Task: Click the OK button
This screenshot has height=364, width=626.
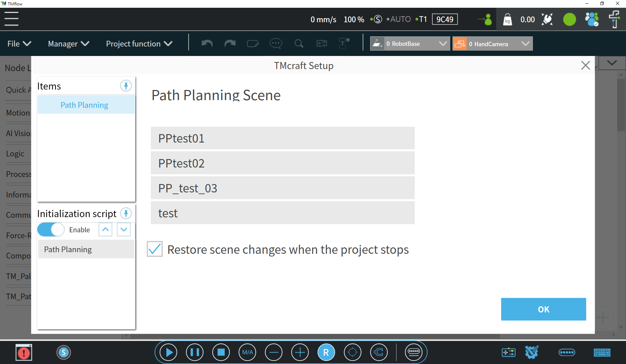Action: pos(543,309)
